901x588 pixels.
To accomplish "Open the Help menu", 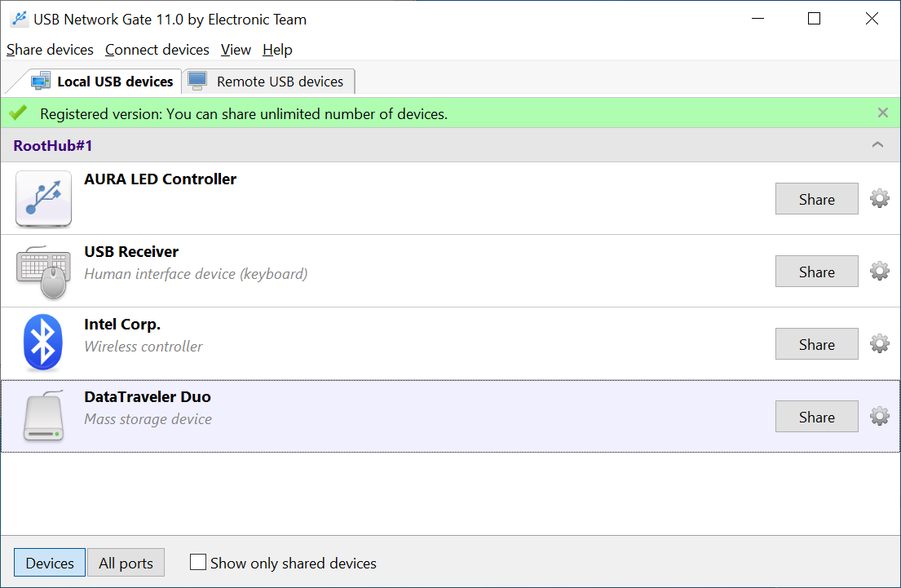I will pos(277,50).
